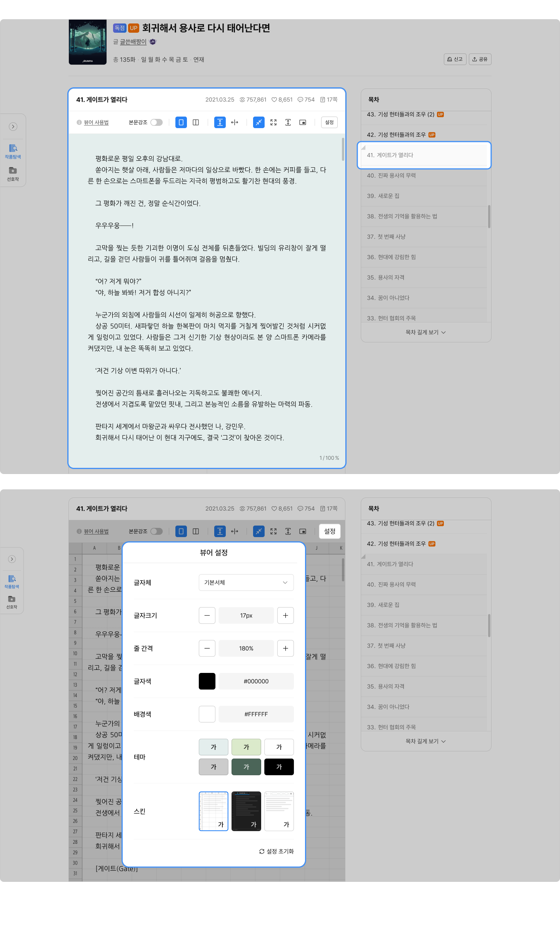The height and width of the screenshot is (928, 560).
Task: Click fullscreen expand icon in spreadsheet-skin viewer
Action: (273, 531)
